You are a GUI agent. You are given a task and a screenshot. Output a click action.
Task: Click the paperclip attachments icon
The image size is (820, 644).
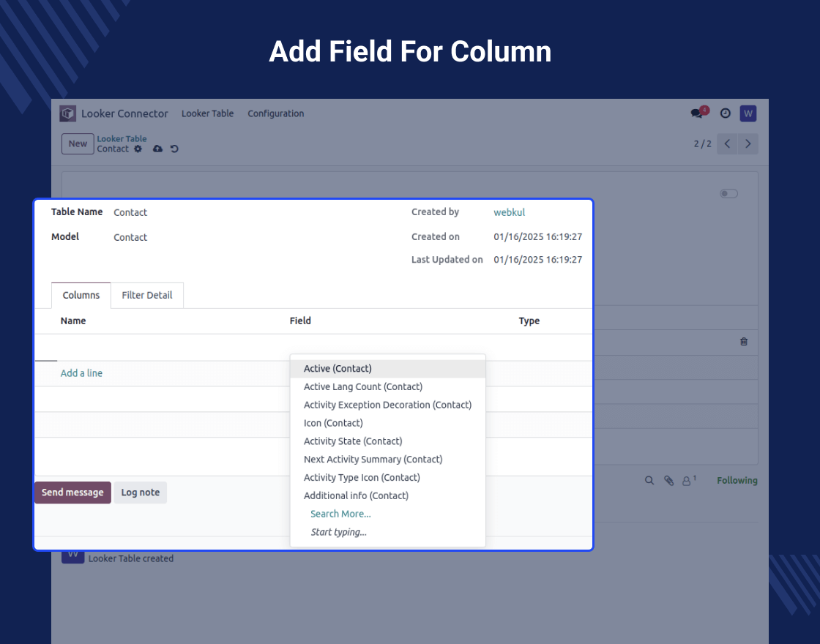(668, 480)
